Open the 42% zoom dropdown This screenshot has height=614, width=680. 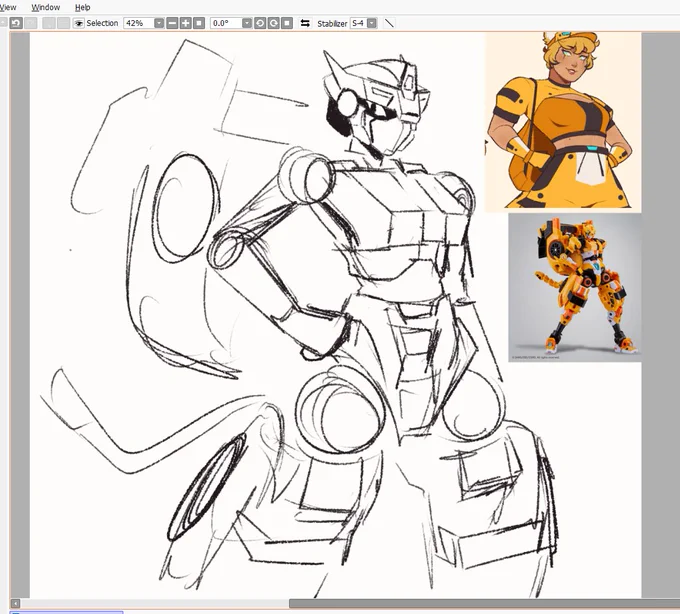coord(159,23)
